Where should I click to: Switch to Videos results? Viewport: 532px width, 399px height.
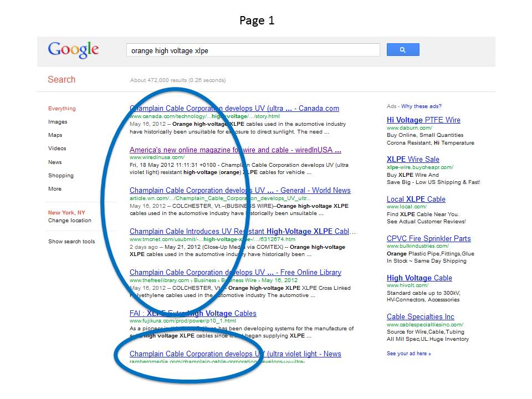click(57, 149)
